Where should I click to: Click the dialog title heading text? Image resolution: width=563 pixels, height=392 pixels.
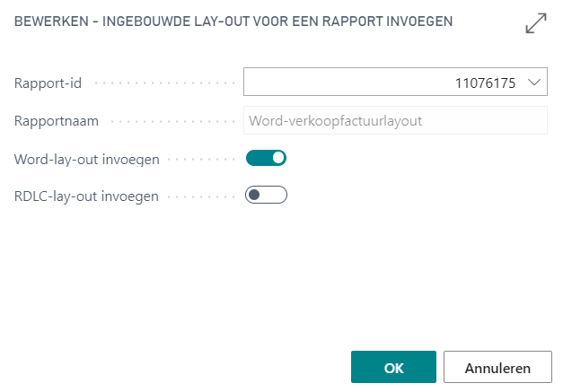click(233, 20)
